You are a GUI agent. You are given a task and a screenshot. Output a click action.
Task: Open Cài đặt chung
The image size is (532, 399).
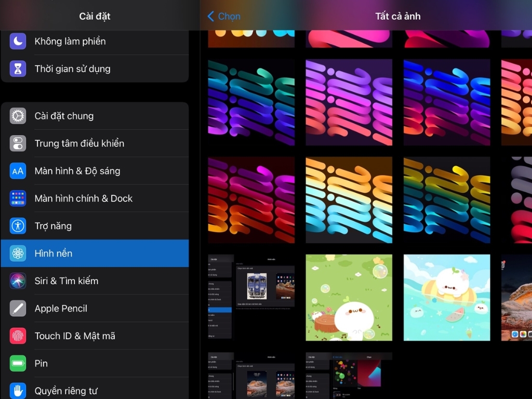(x=95, y=116)
